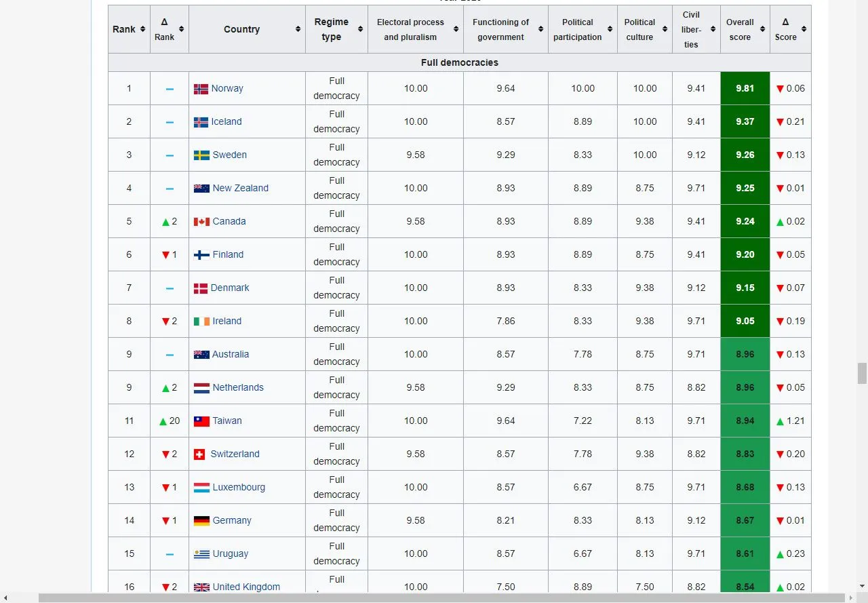Screen dimensions: 868x603
Task: Click the Iceland flag icon
Action: 201,121
